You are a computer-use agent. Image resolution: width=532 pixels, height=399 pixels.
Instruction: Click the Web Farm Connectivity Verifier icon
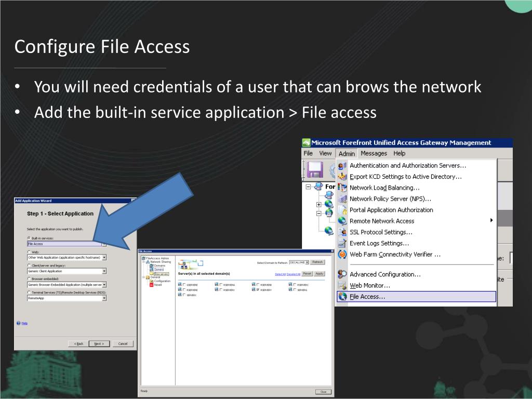pos(342,255)
